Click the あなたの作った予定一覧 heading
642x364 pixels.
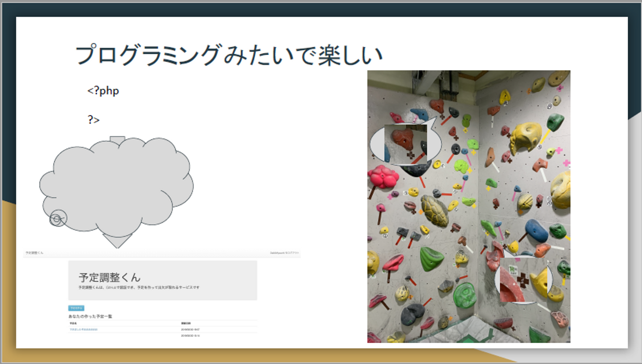(90, 316)
